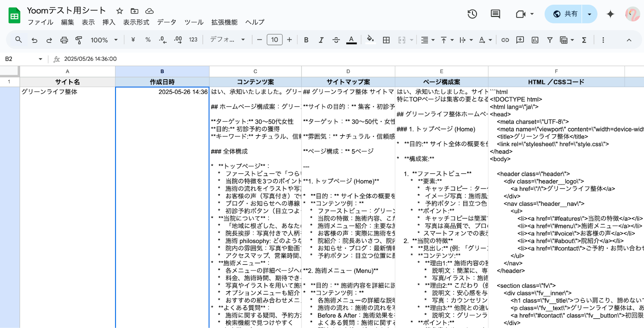Click the 共有 share button
Screen dimensions: 644x328
(x=565, y=14)
